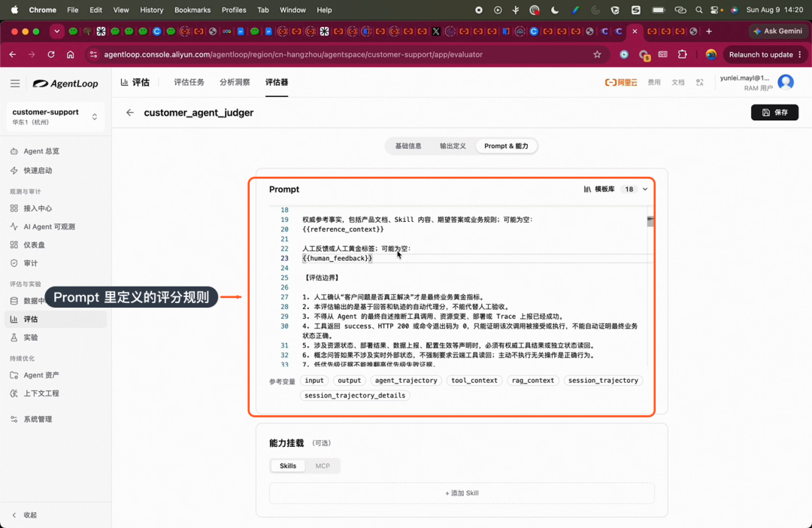Screen dimensions: 812x528
Task: Open the AgentLoop hamburger menu
Action: (x=15, y=83)
